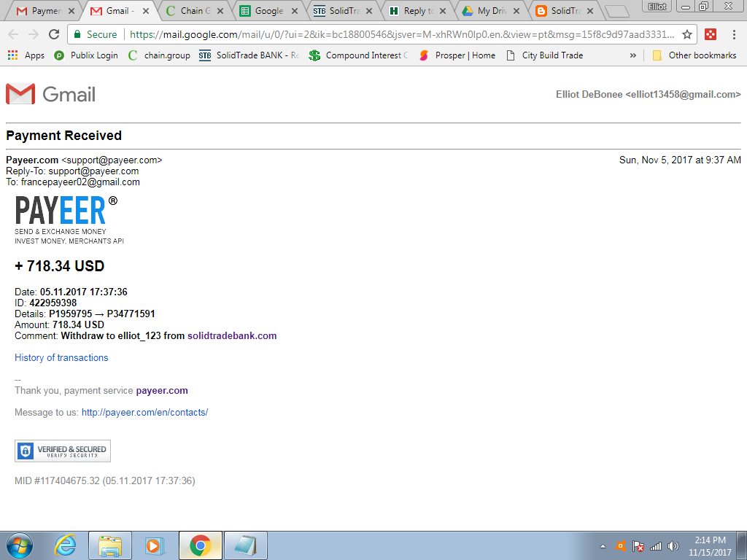Open Windows Start menu
The width and height of the screenshot is (747, 560).
pyautogui.click(x=20, y=545)
